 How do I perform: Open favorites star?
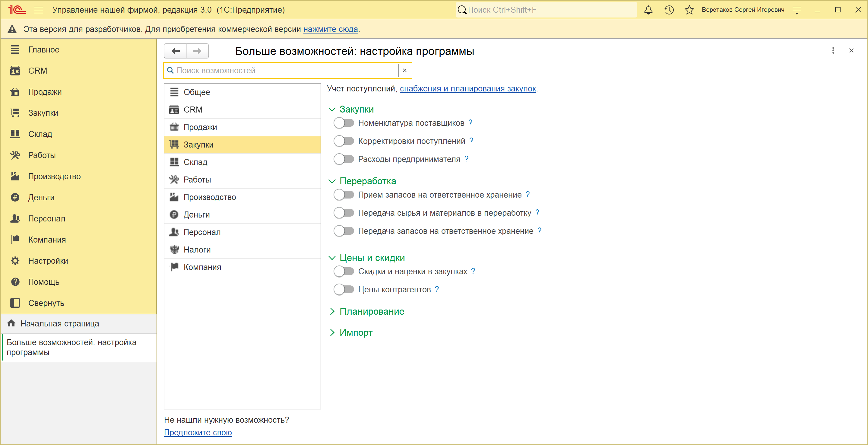point(689,10)
